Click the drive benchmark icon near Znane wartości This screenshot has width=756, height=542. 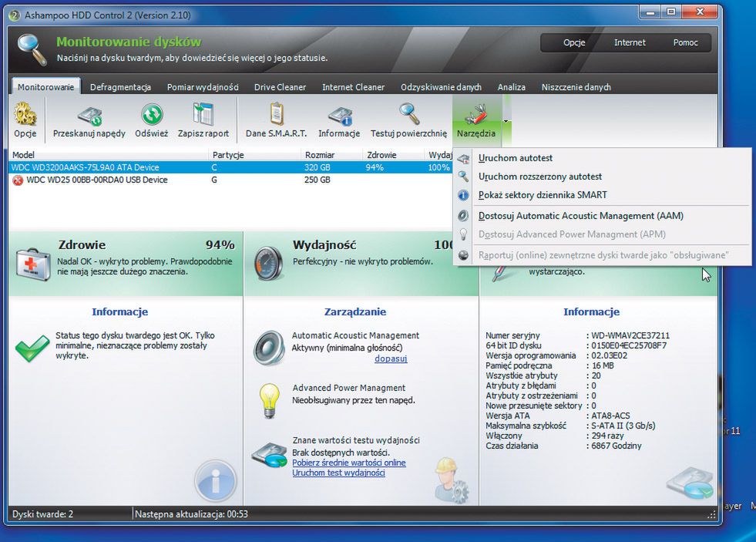click(269, 454)
